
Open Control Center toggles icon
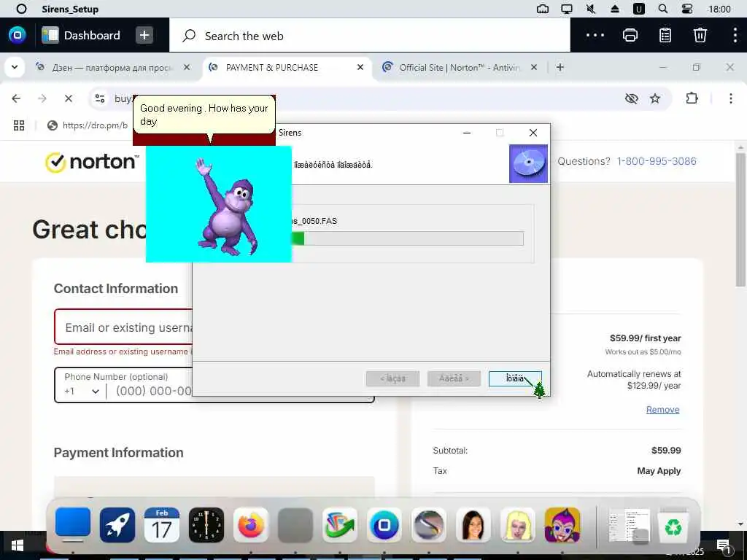687,9
